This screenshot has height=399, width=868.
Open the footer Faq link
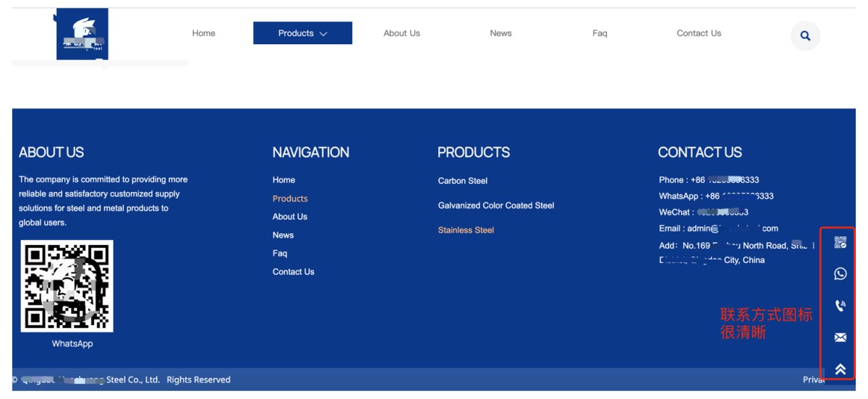pos(280,254)
